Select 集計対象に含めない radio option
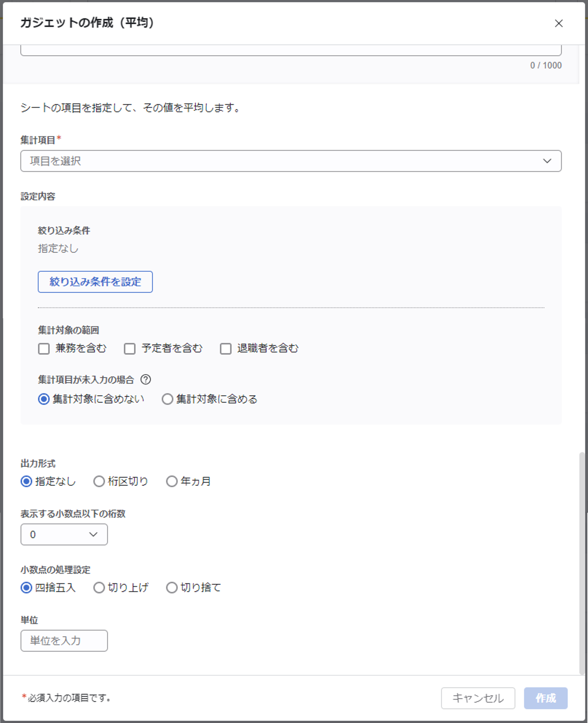The image size is (588, 723). [44, 399]
